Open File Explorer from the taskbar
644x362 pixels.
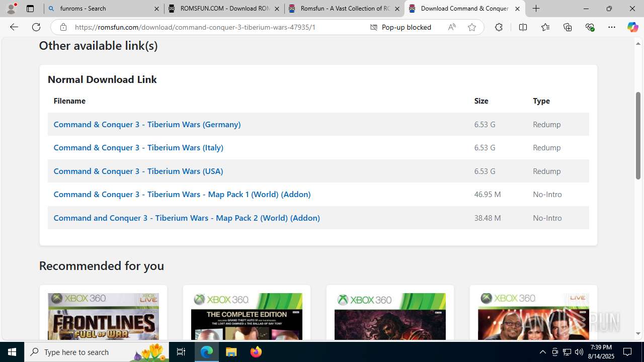pyautogui.click(x=231, y=352)
